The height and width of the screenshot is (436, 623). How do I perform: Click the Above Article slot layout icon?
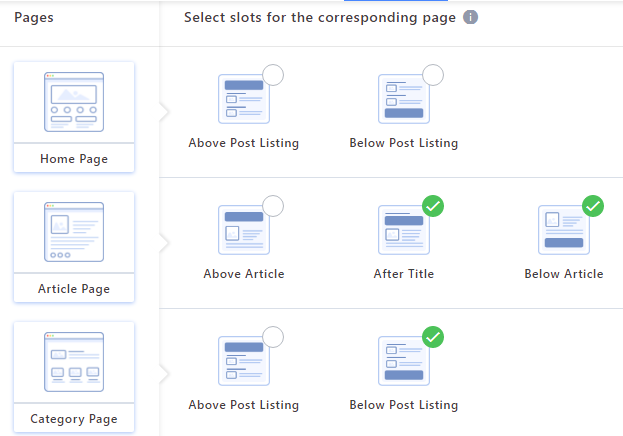point(244,230)
